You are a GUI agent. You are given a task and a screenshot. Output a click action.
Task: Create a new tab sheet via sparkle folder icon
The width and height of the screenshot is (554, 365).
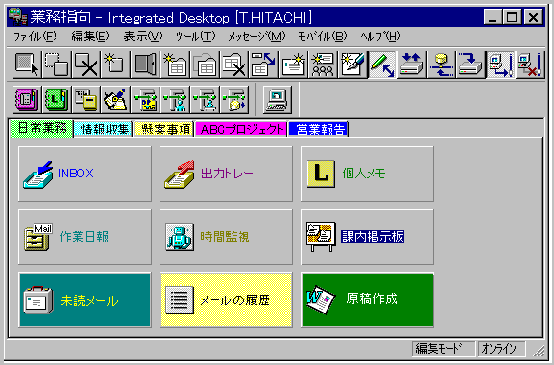pyautogui.click(x=175, y=65)
